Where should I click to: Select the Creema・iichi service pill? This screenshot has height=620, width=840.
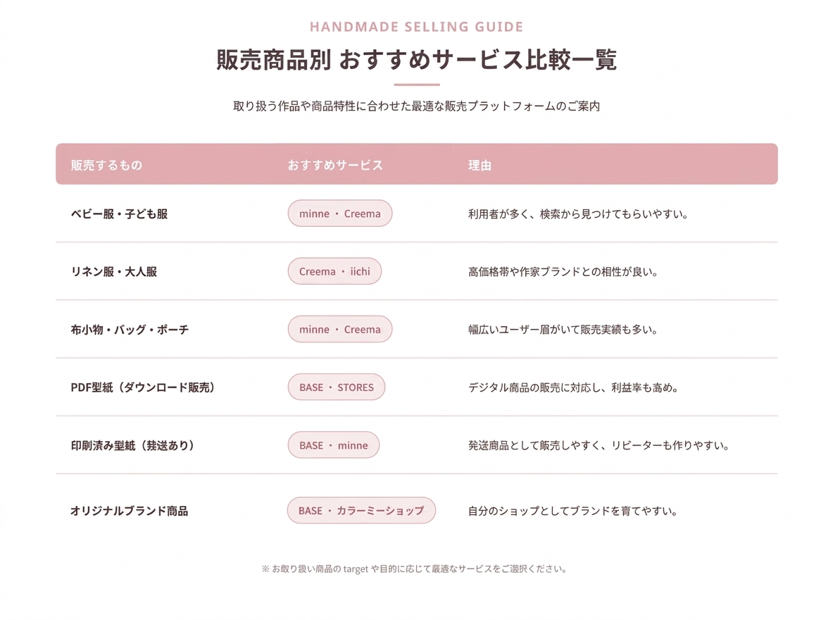334,271
